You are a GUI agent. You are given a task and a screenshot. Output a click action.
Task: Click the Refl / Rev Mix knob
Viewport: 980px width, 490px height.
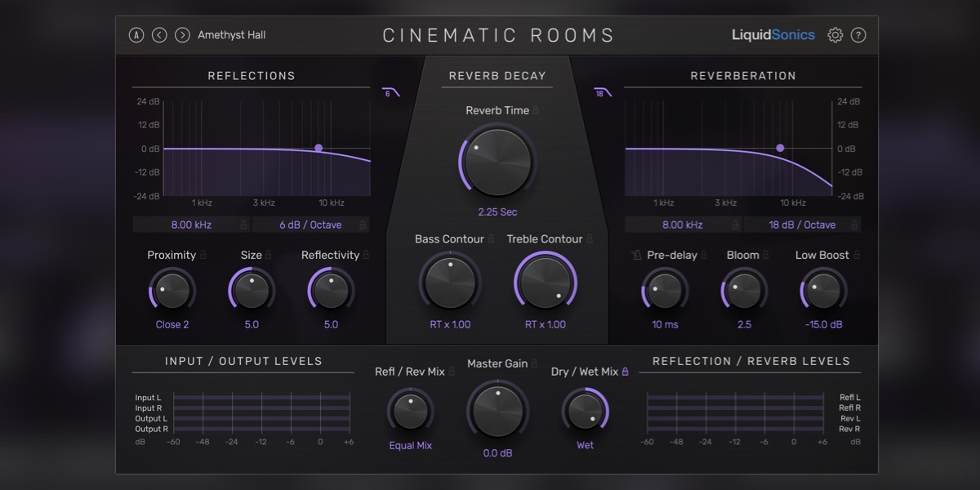[411, 411]
